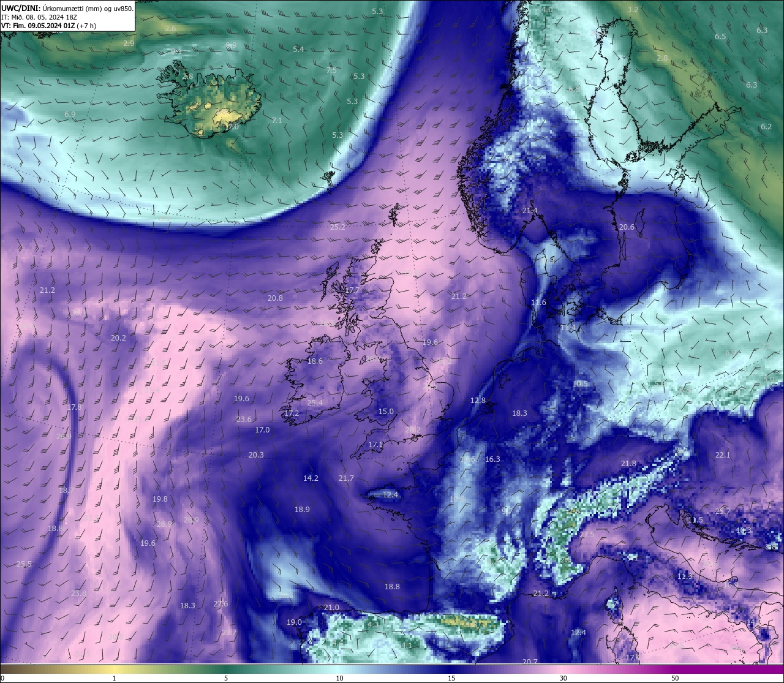Click the map value '4.0' over northern Norway

[547, 10]
